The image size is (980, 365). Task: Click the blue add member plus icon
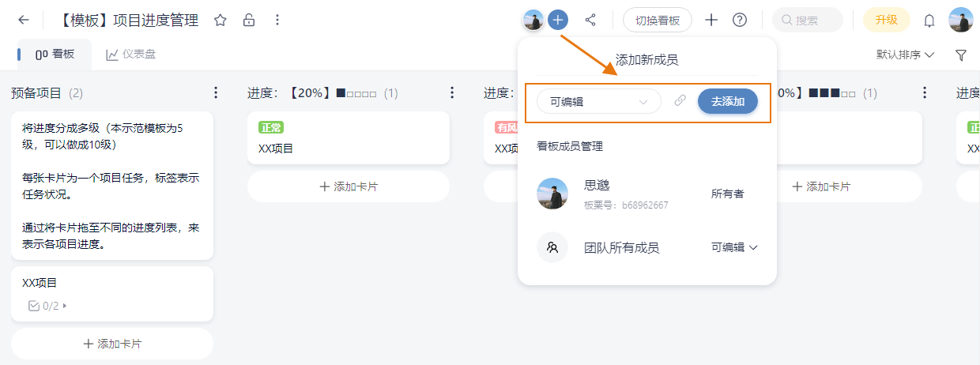click(558, 20)
